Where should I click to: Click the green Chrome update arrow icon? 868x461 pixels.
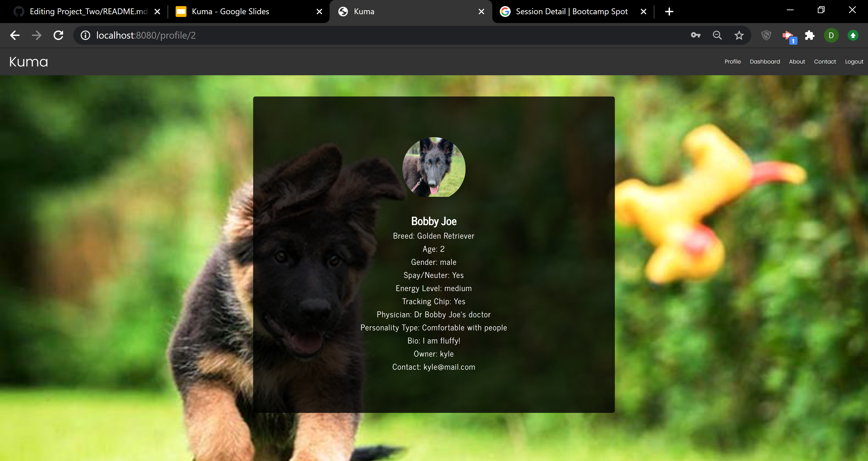tap(853, 35)
